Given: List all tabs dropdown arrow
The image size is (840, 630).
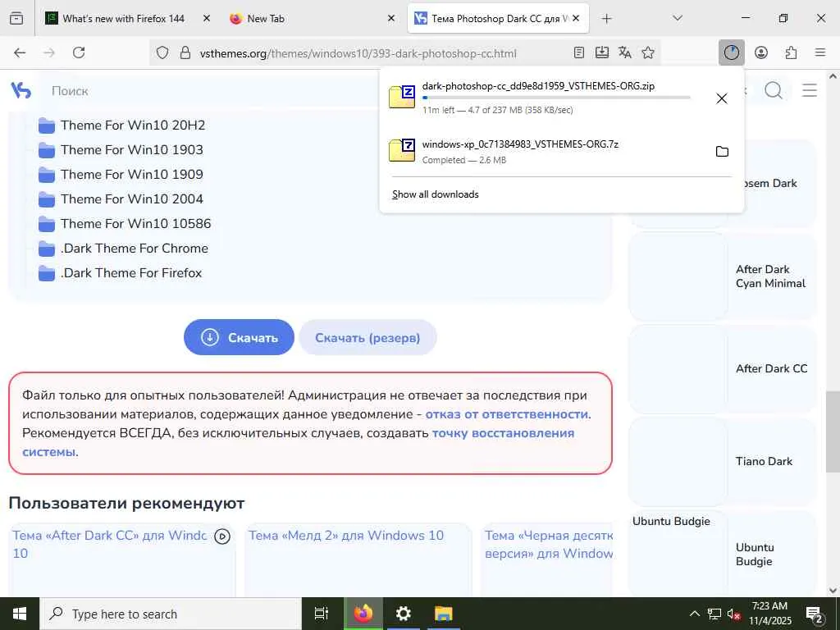Looking at the screenshot, I should (x=678, y=18).
